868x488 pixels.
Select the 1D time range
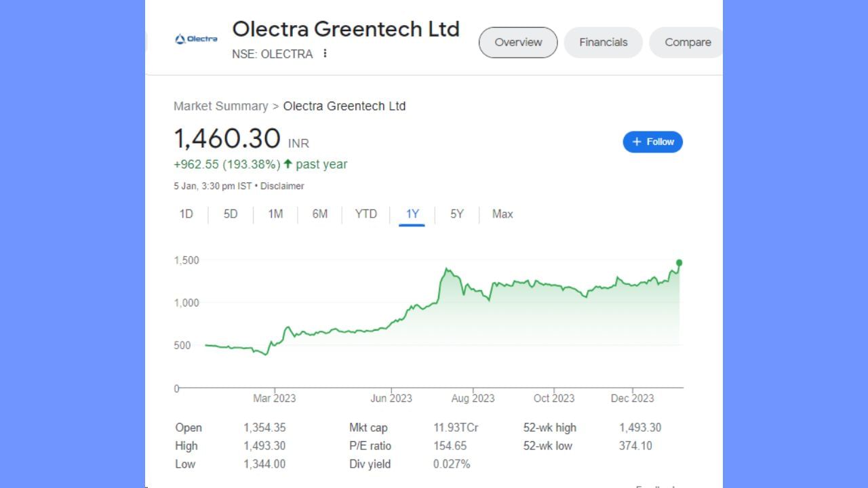pos(186,214)
